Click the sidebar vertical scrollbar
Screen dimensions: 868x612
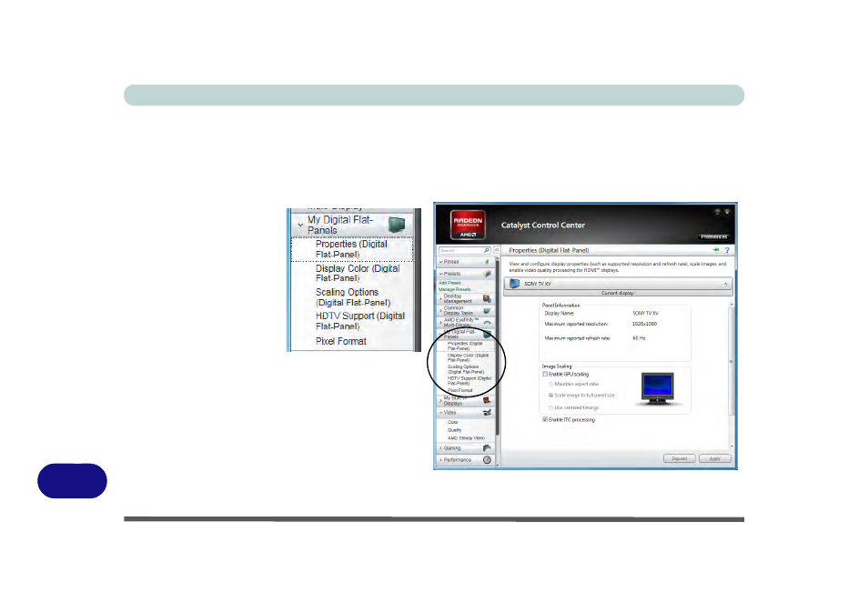[498, 361]
